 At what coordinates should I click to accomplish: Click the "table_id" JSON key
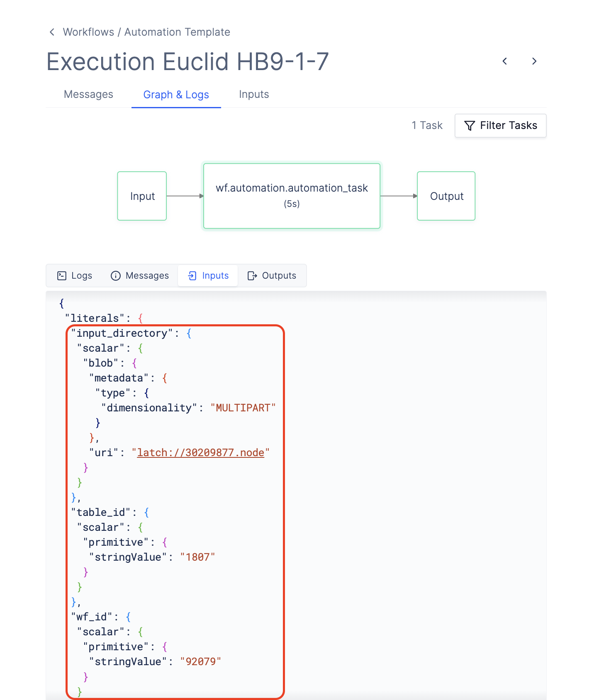(x=101, y=512)
